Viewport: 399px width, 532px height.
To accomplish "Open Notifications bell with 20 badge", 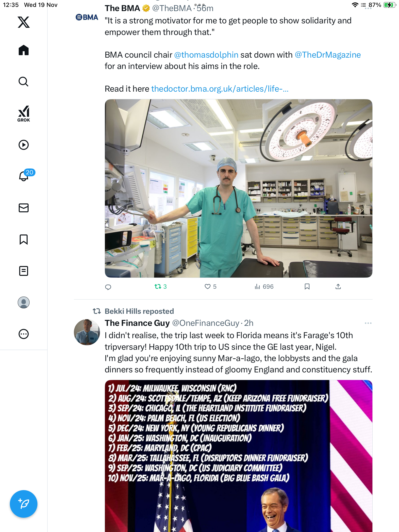I will [x=24, y=176].
